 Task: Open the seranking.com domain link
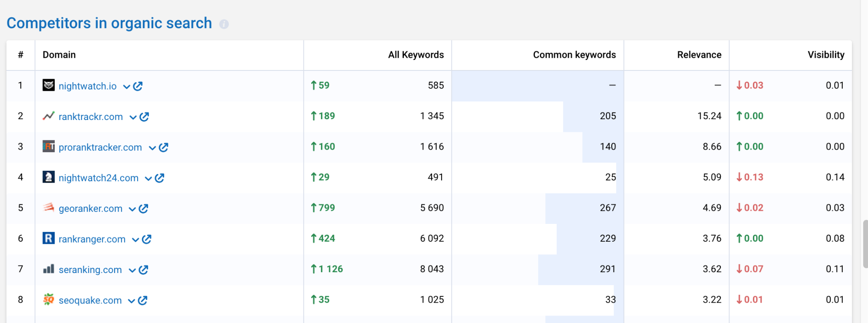90,270
